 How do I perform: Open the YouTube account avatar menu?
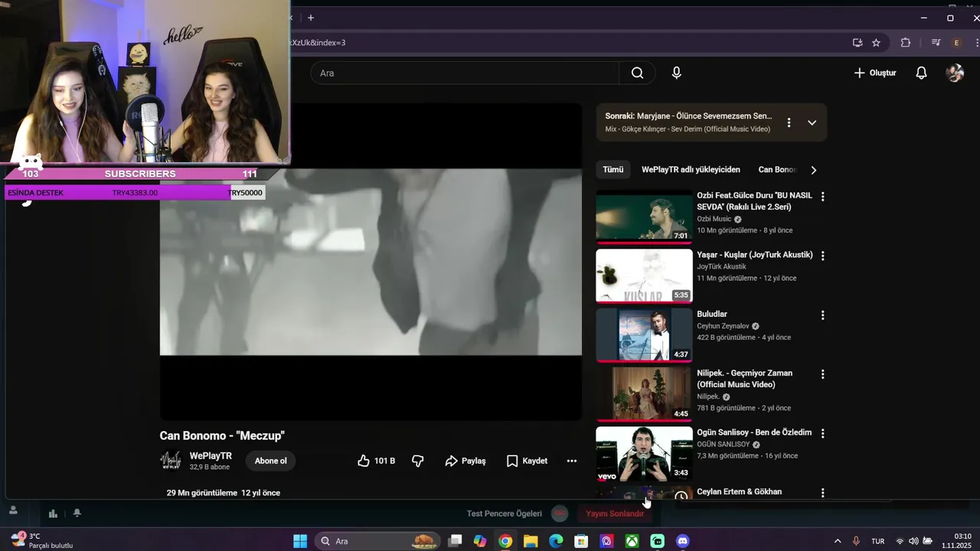tap(955, 73)
